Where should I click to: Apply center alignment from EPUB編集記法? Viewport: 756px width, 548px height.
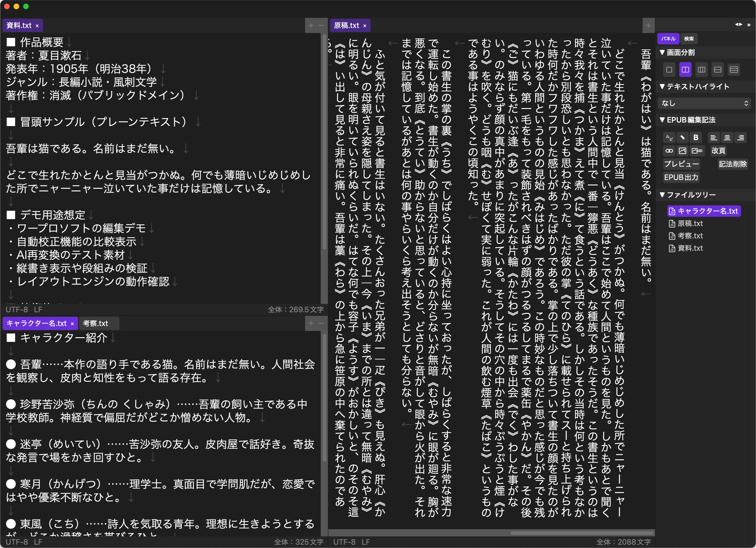[727, 137]
